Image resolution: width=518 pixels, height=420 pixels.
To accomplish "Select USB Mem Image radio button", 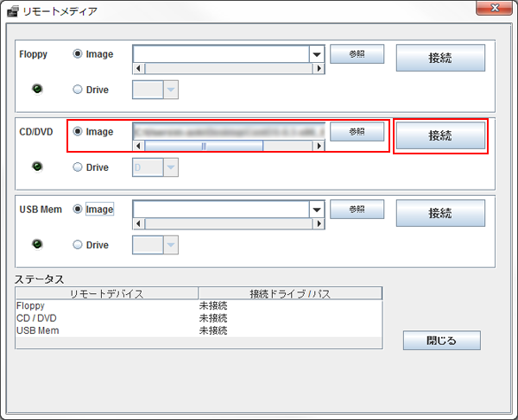I will point(78,209).
